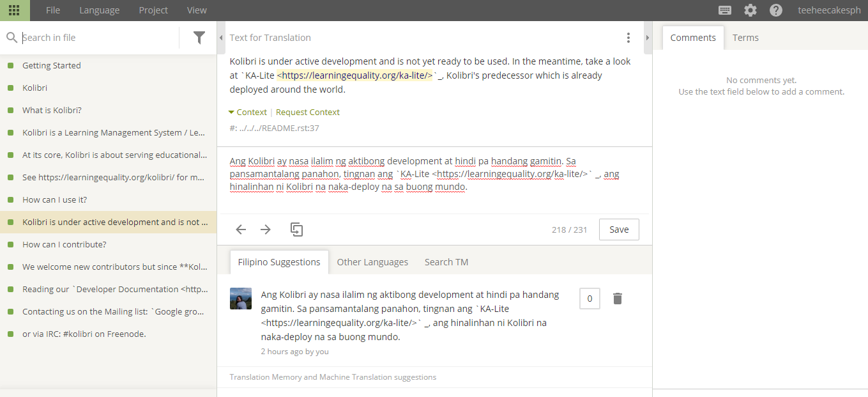Click the suggestion vote count box
868x397 pixels.
coord(590,299)
